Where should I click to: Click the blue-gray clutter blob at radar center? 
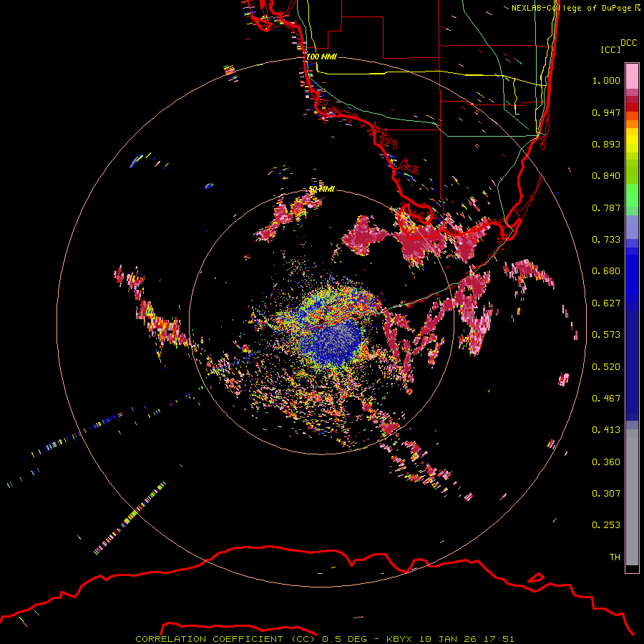click(331, 341)
